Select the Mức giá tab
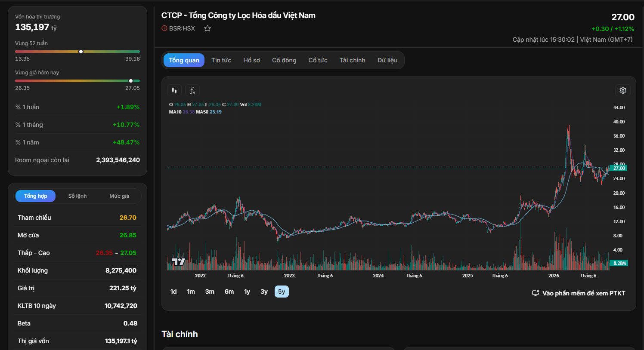The height and width of the screenshot is (350, 644). (119, 196)
